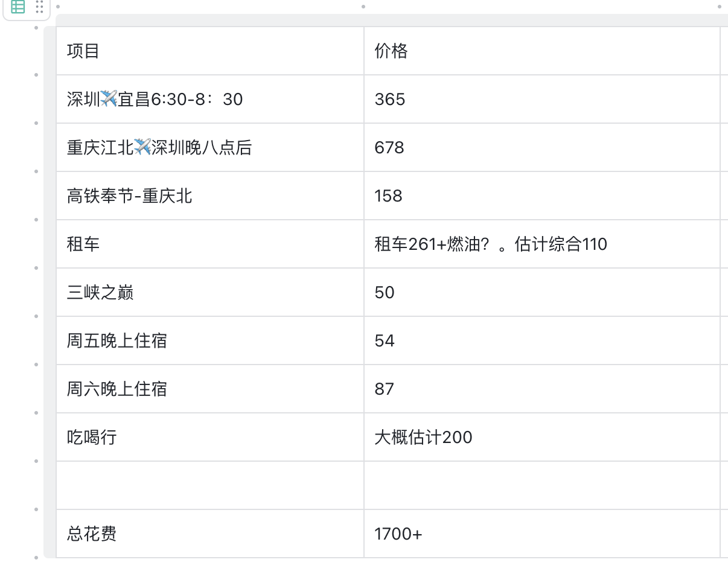
Task: Click the 重庆江北 to 深圳 flight cell
Action: (209, 147)
